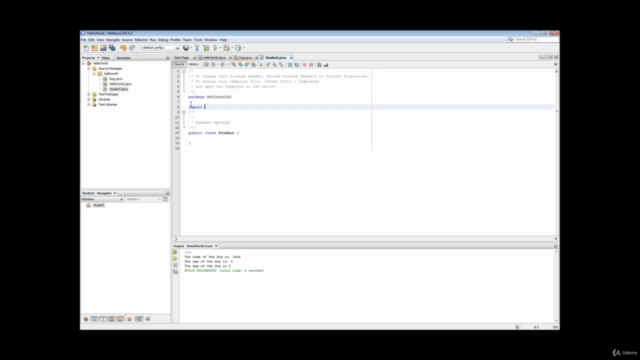Viewport: 640px width, 360px height.
Task: Click the red Start Macro Recording icon
Action: pyautogui.click(x=304, y=64)
